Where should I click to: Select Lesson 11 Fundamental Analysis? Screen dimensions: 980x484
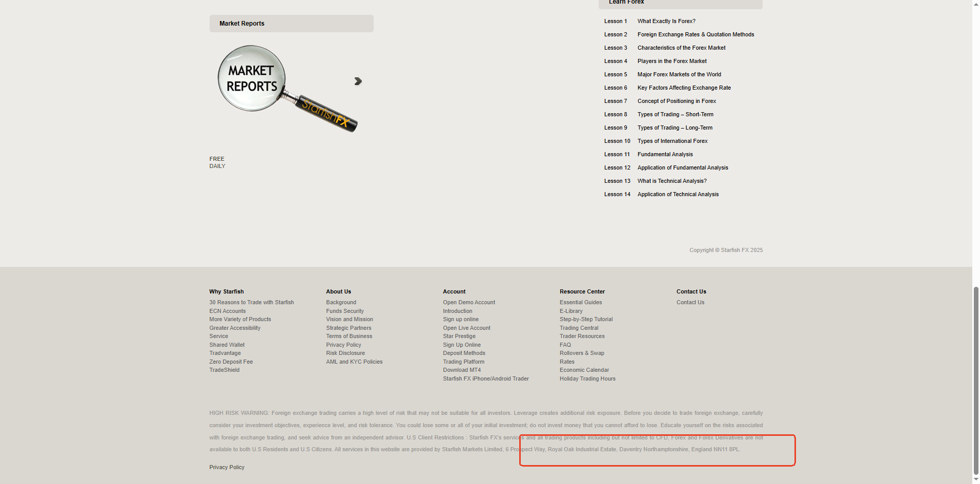(x=665, y=155)
